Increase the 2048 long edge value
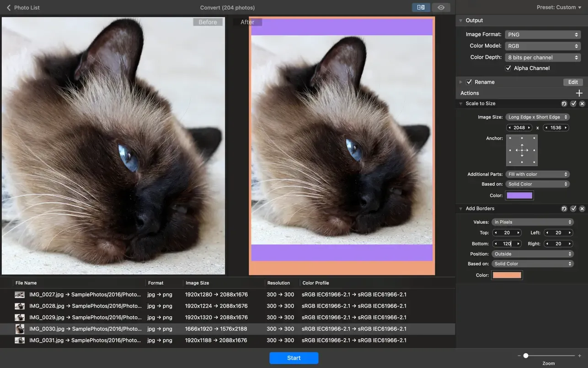The image size is (588, 368). [x=529, y=128]
